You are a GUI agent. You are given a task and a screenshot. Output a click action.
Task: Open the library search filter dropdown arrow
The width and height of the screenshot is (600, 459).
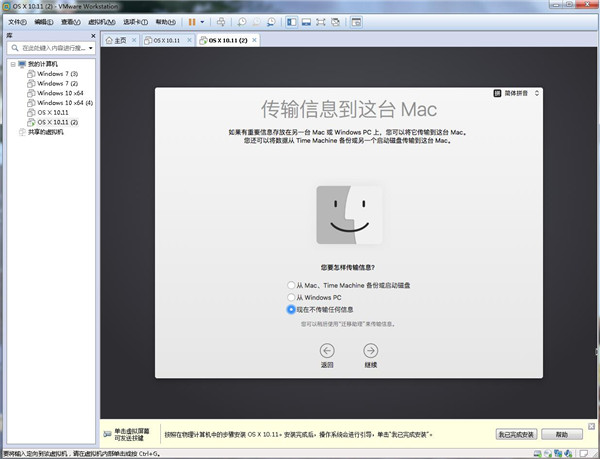91,48
